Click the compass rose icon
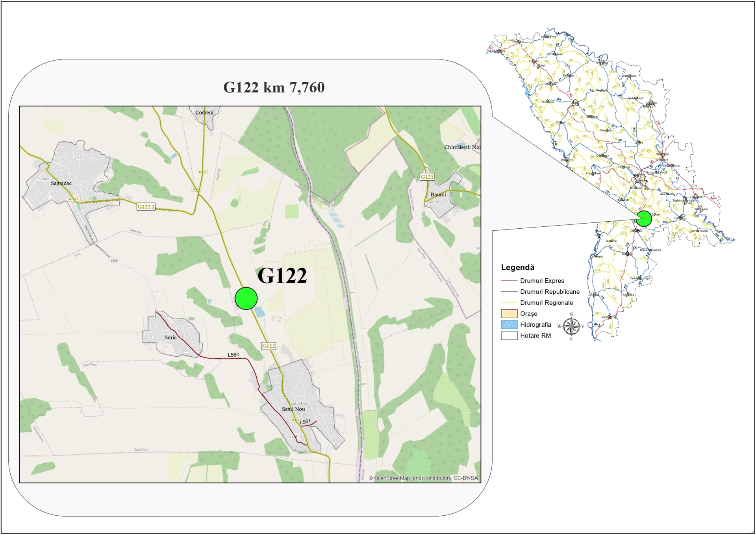The width and height of the screenshot is (756, 535). point(571,326)
